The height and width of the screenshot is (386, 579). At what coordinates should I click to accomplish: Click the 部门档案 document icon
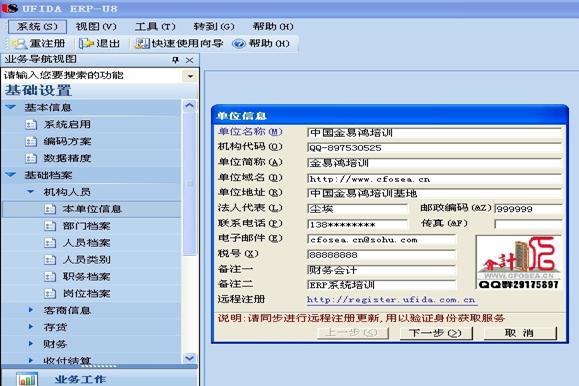pos(50,226)
